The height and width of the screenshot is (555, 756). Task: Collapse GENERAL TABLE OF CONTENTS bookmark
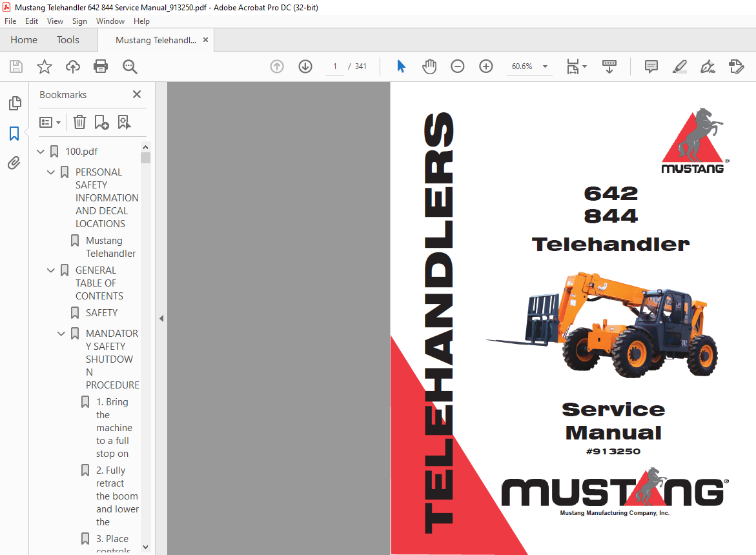click(x=50, y=270)
